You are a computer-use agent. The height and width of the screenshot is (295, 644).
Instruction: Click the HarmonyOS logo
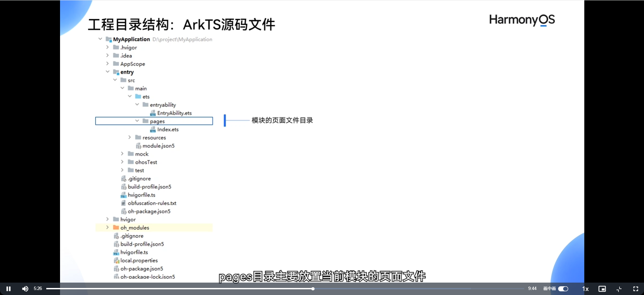[522, 20]
